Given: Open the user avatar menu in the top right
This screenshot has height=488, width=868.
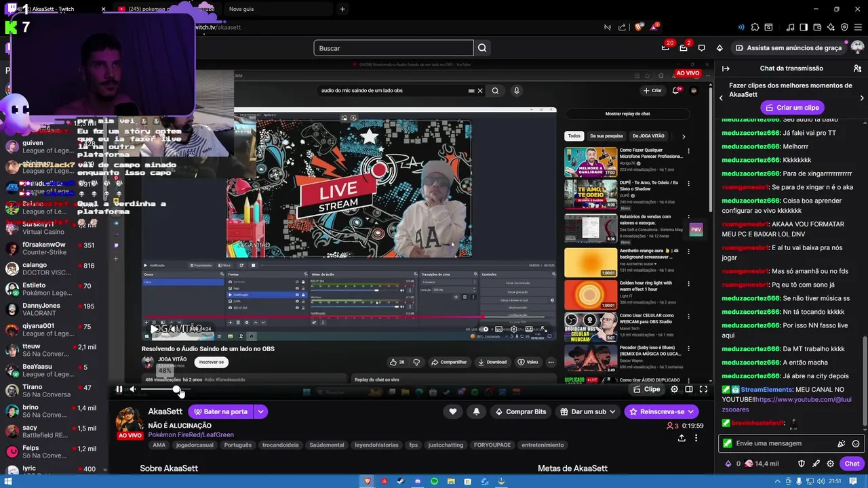Looking at the screenshot, I should coord(857,48).
